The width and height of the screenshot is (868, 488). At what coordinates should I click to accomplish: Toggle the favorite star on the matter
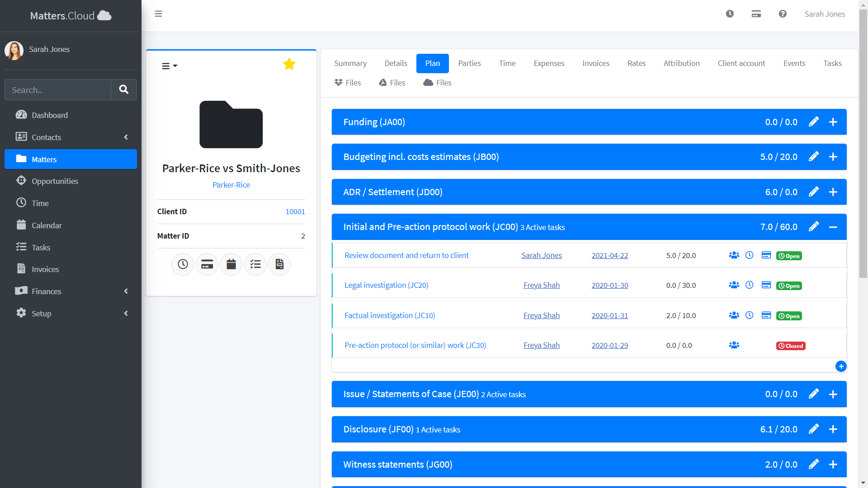289,64
